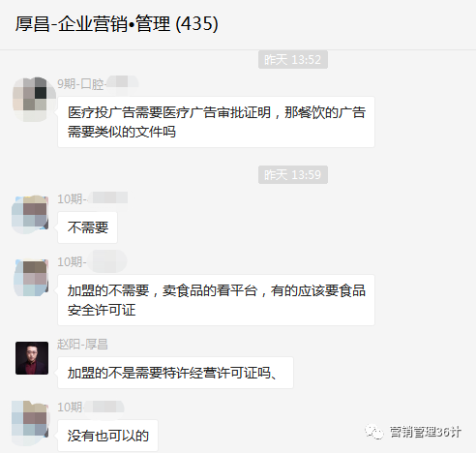Click the 没有也可以的 message bubble

(x=107, y=436)
